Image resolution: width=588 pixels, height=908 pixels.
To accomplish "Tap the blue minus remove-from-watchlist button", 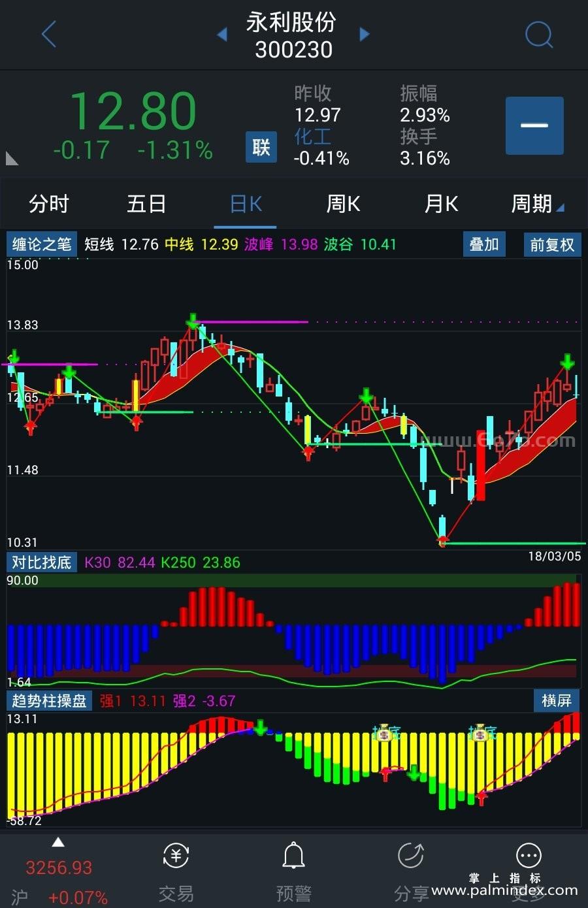I will point(534,125).
